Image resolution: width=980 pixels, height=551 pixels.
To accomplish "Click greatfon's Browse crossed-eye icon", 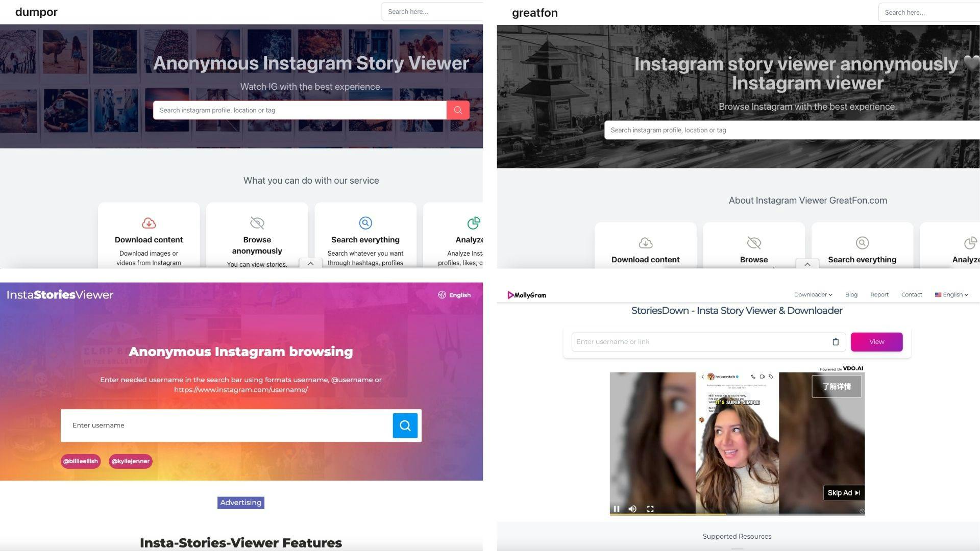I will 754,243.
